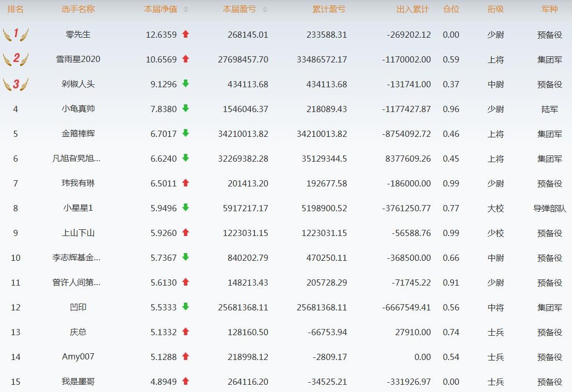Image resolution: width=572 pixels, height=392 pixels.
Task: Click the 选手名称 column header
Action: click(x=78, y=9)
